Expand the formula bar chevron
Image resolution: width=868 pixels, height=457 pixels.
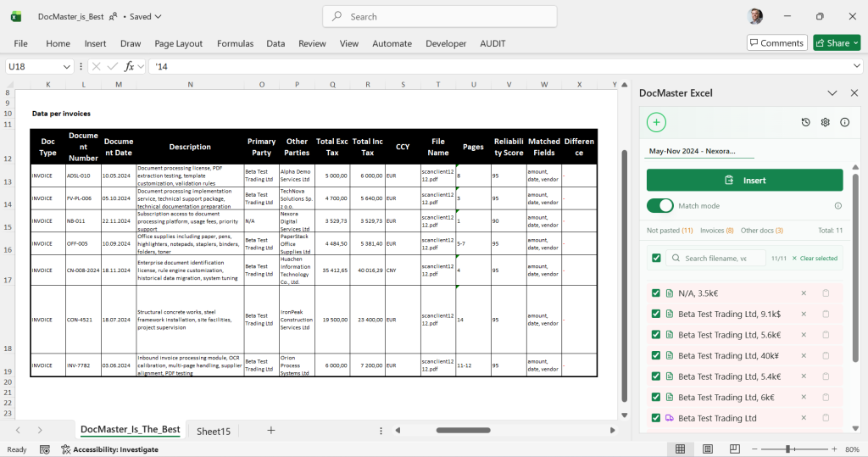tap(857, 66)
